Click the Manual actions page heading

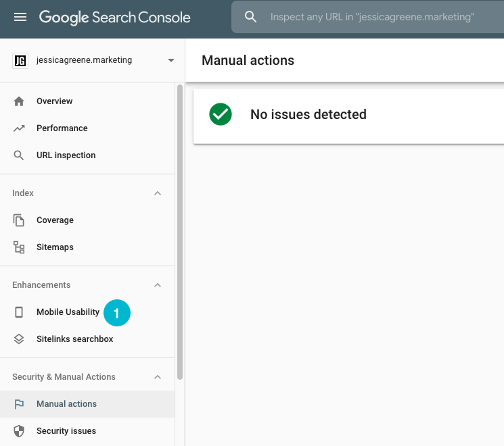[248, 60]
